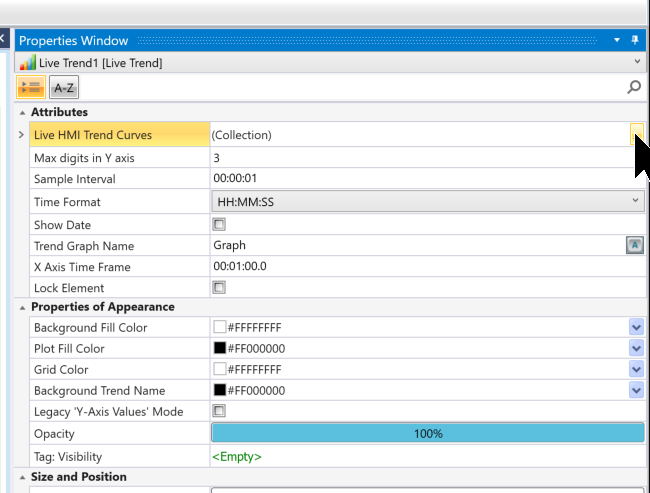Collapse Properties of Appearance section

(x=22, y=307)
